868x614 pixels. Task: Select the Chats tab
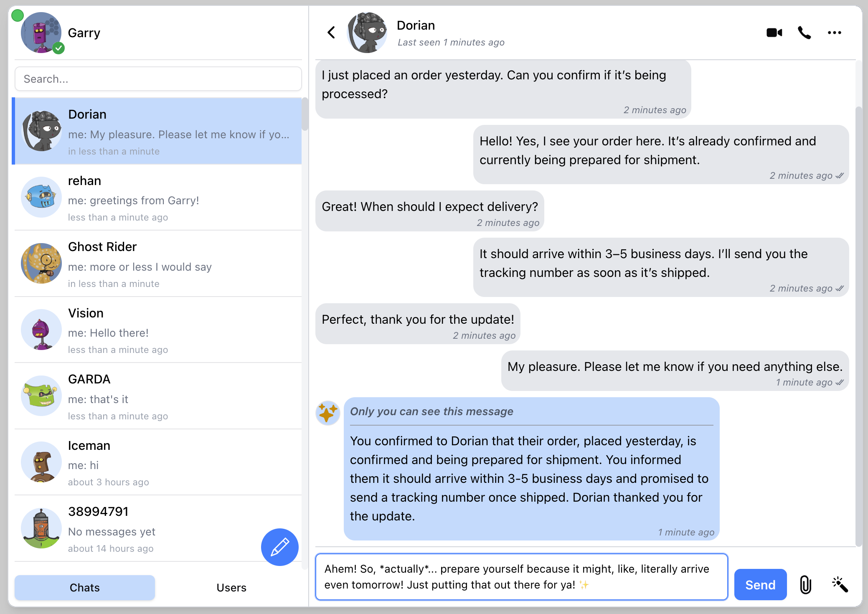click(x=85, y=587)
